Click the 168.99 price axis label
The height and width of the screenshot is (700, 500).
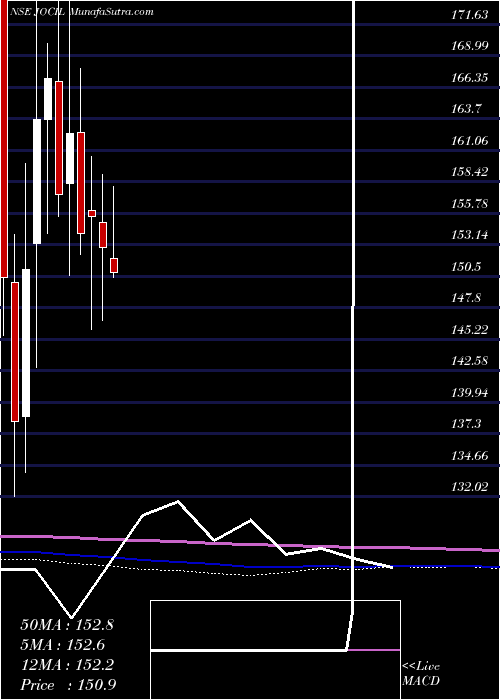469,46
